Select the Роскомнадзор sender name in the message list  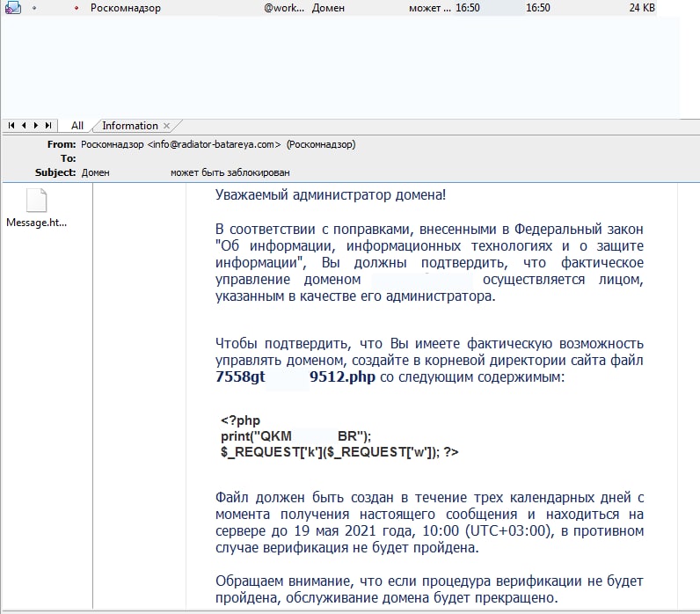126,8
